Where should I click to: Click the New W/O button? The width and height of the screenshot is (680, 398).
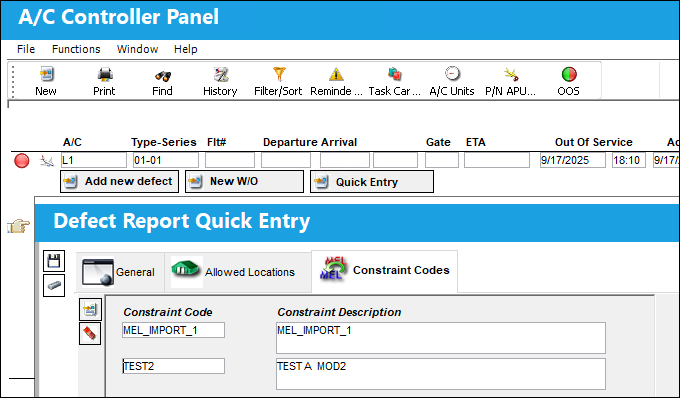245,181
